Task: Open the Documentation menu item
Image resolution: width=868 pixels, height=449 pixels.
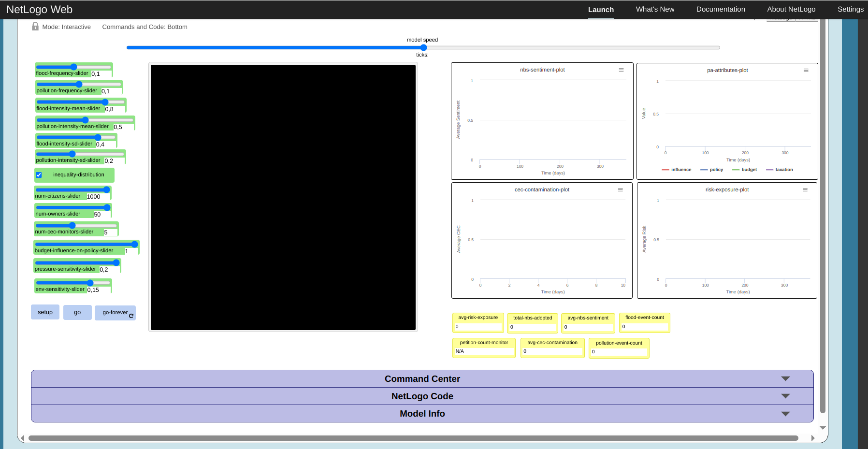Action: (721, 9)
